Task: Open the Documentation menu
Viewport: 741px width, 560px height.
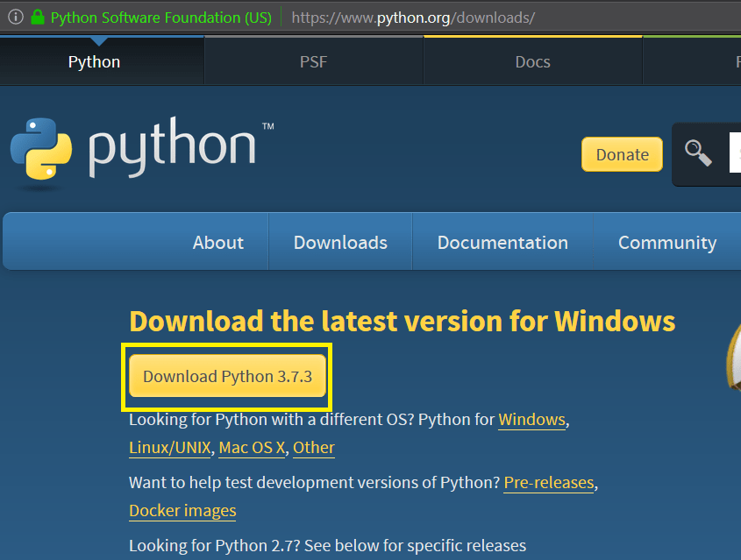Action: (502, 242)
